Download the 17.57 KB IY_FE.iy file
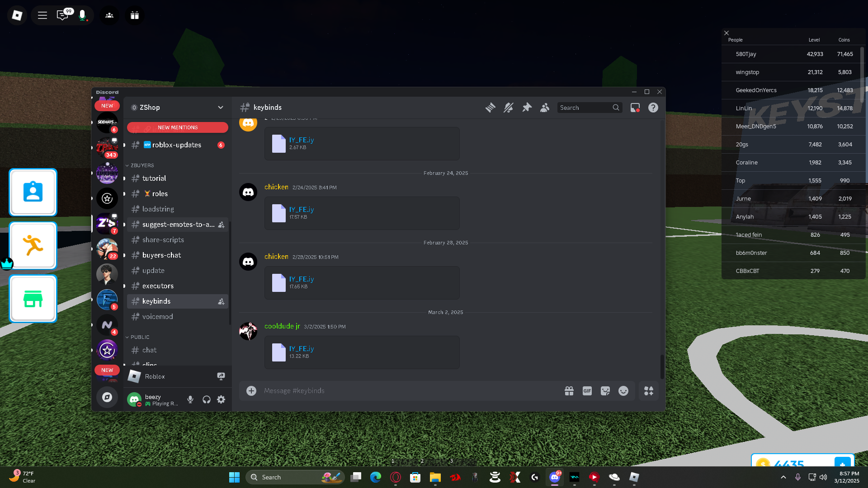The width and height of the screenshot is (868, 488). [x=301, y=210]
